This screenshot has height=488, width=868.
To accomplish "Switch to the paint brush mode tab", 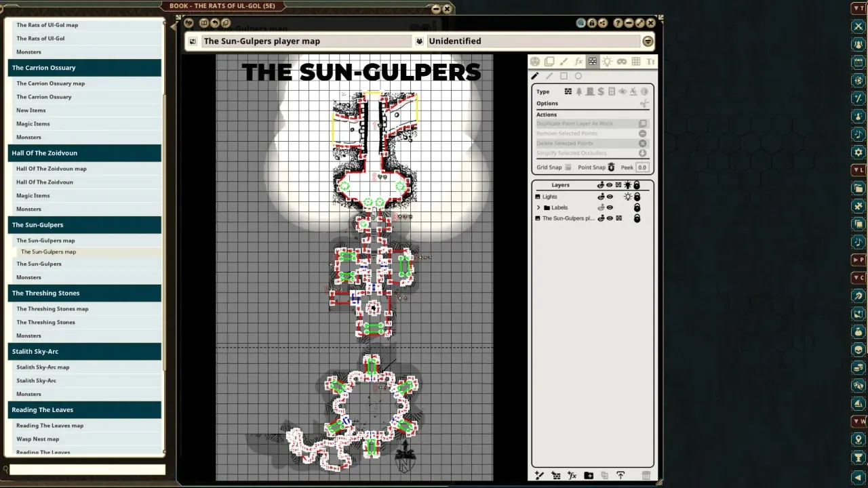I will [564, 62].
